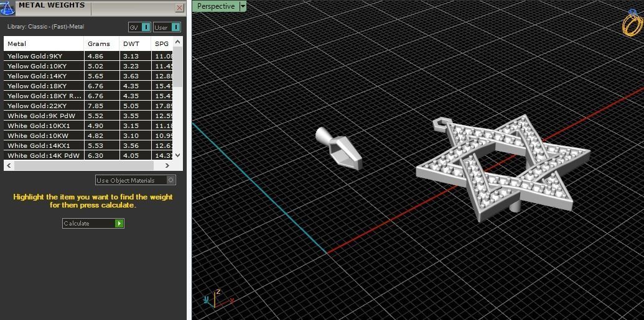Select the White Gold:14K PdW row
The image size is (644, 320).
pos(89,155)
